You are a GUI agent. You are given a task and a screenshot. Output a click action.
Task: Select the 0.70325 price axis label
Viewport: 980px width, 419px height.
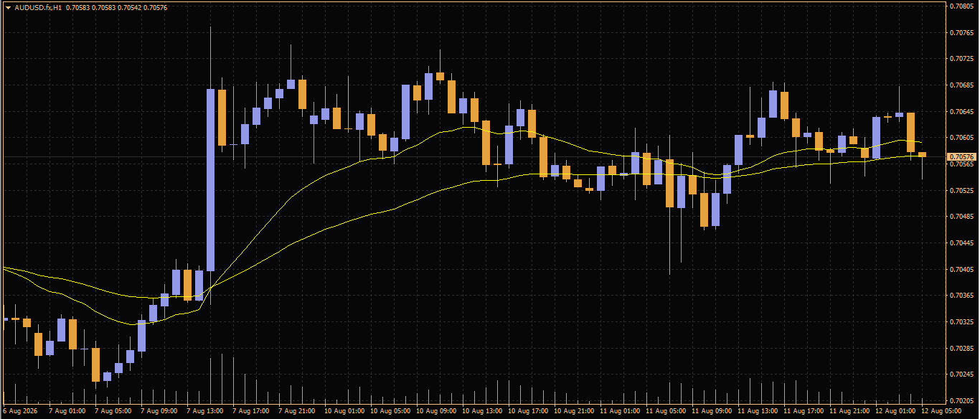[x=961, y=322]
